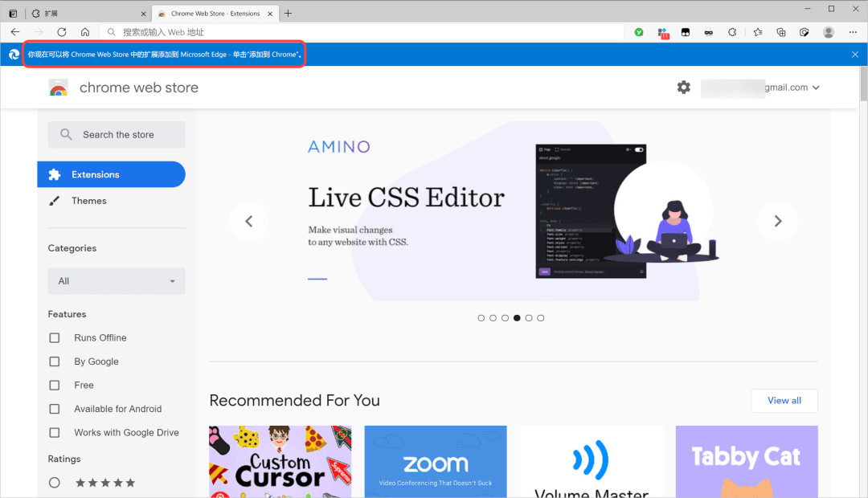This screenshot has width=868, height=498.
Task: Check the By Google filter
Action: tap(55, 361)
